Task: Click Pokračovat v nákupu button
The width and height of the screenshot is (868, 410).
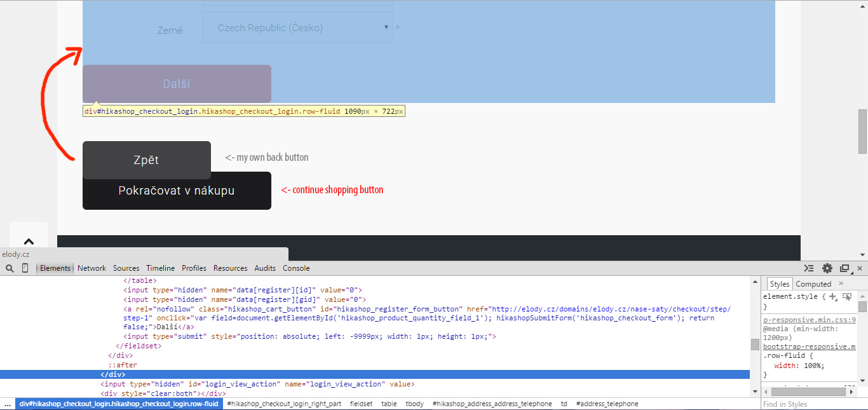Action: point(177,191)
